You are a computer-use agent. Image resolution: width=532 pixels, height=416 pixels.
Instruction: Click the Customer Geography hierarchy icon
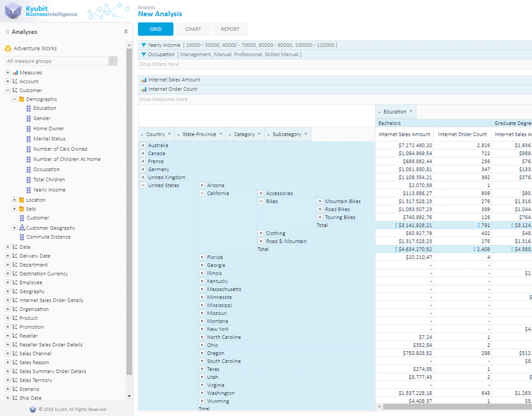pyautogui.click(x=22, y=228)
